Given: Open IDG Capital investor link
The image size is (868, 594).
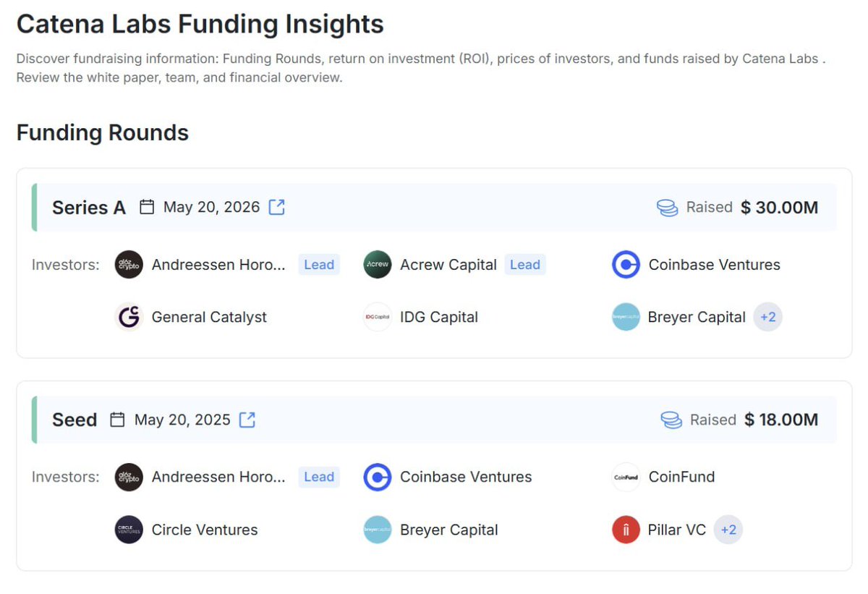Looking at the screenshot, I should [439, 317].
